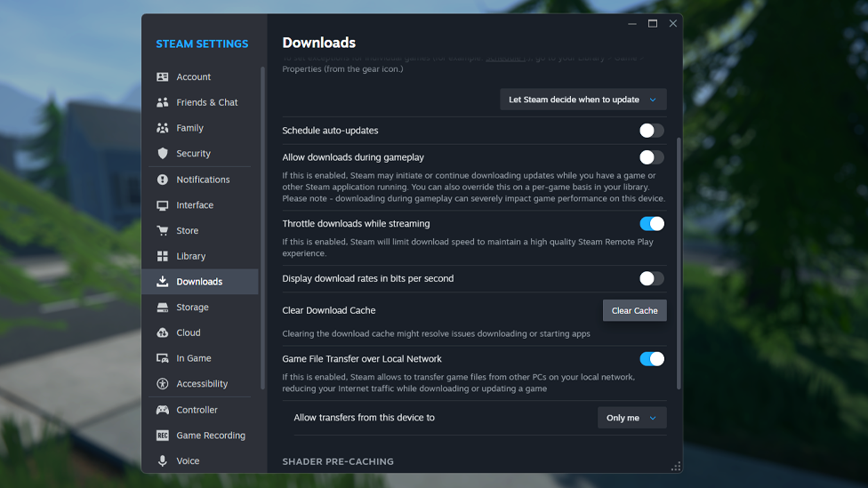Click the Downloads page scrollbar thumb

click(x=679, y=263)
